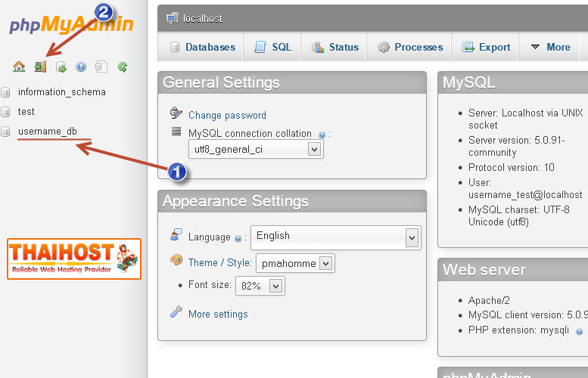This screenshot has height=378, width=588.
Task: Open the 82% font size dropdown
Action: tap(260, 286)
